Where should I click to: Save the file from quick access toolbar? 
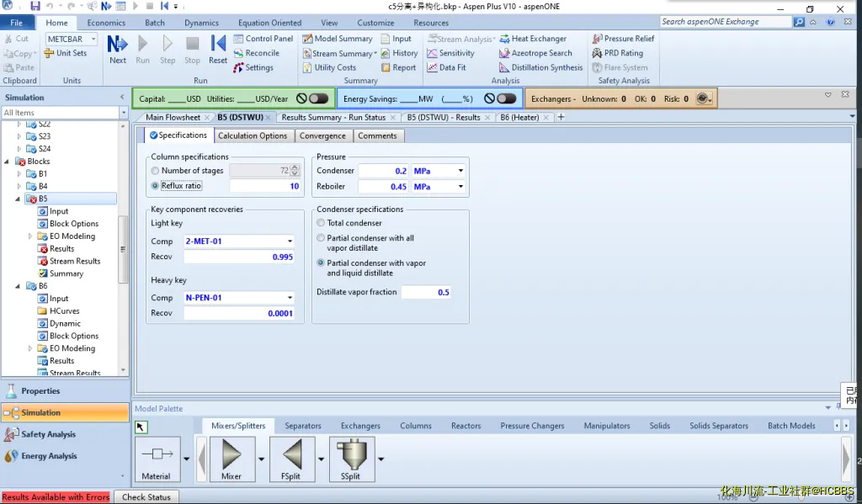click(x=35, y=6)
